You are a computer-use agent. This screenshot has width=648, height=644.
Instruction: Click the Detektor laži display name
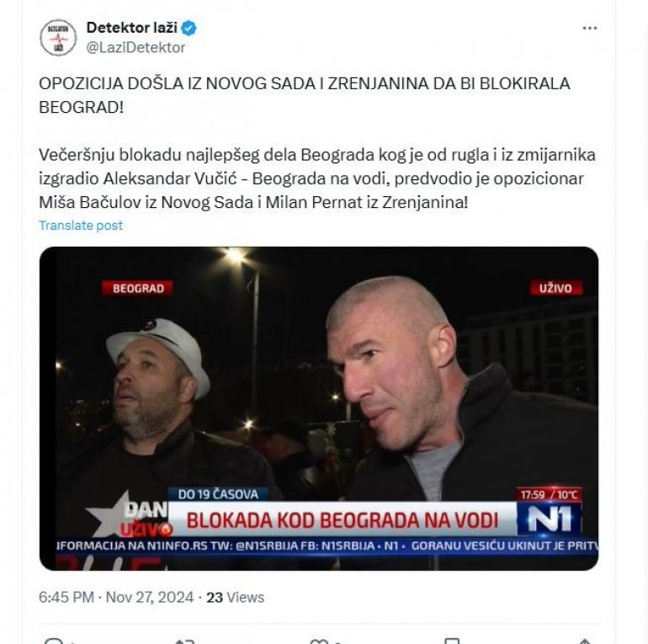(x=132, y=28)
